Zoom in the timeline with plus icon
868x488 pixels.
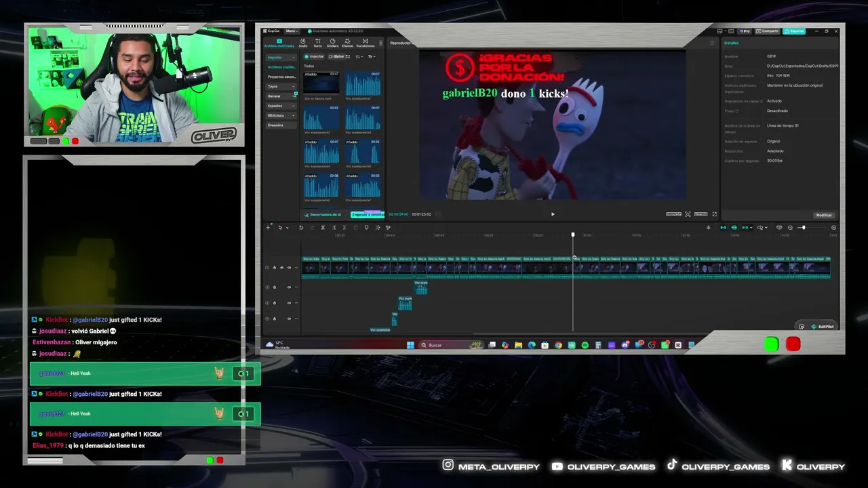(x=833, y=228)
